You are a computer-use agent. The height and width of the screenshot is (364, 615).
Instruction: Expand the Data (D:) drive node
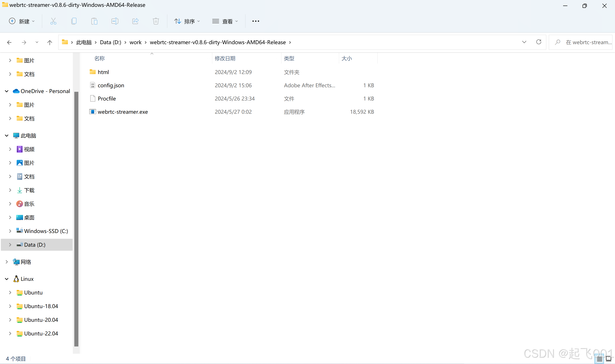coord(10,245)
